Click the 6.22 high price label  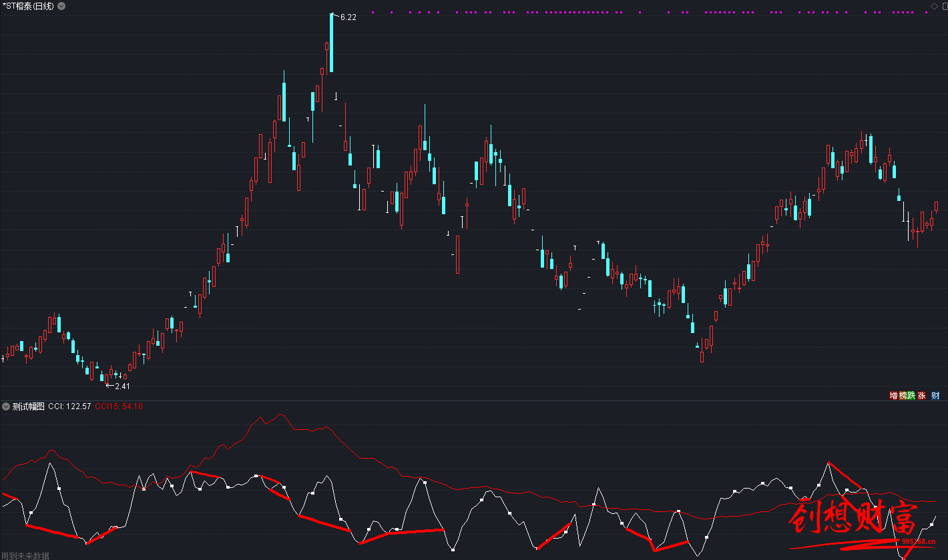click(348, 17)
